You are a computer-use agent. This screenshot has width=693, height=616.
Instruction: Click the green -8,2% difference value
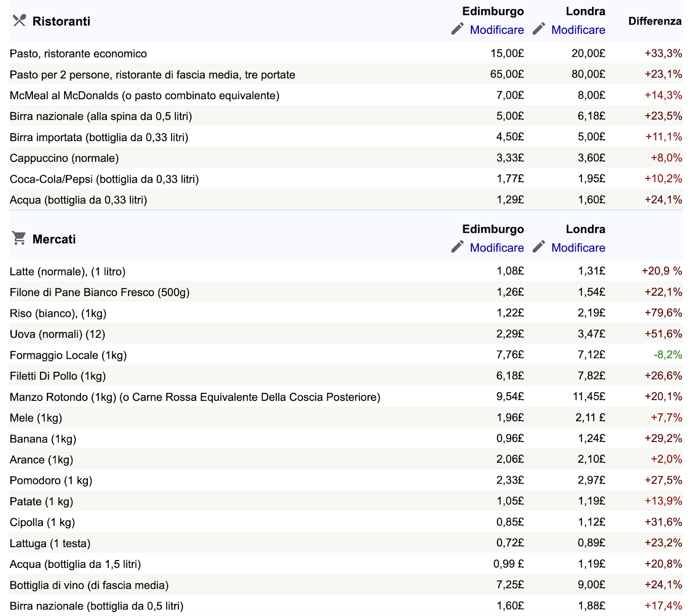click(x=667, y=355)
